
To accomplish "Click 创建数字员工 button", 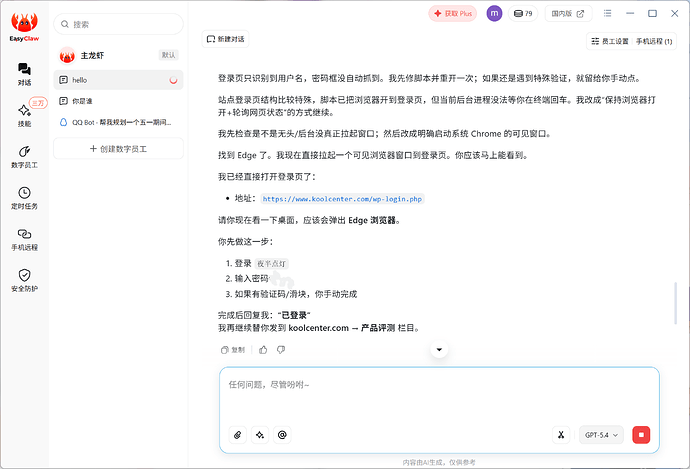I will click(118, 149).
